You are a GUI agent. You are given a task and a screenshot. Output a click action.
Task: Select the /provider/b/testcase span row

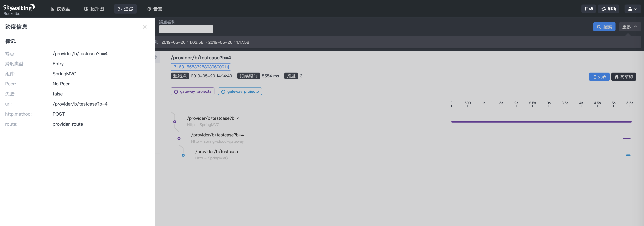click(x=217, y=155)
